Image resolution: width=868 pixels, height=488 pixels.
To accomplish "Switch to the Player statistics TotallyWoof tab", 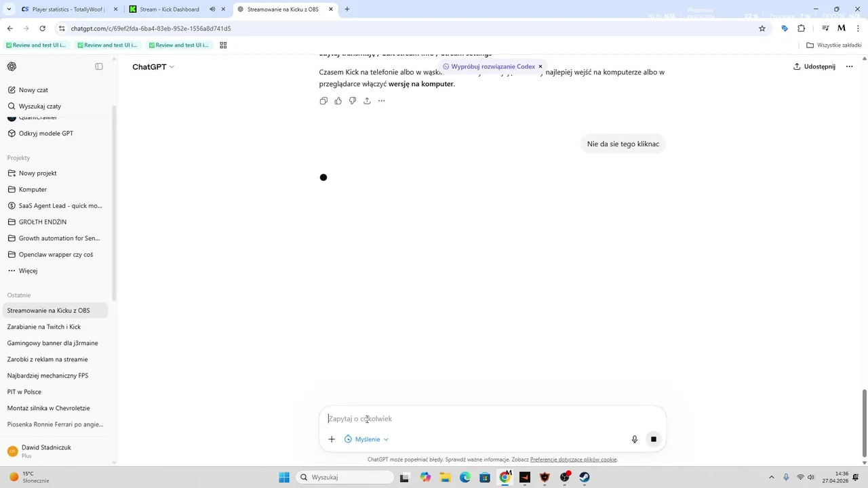I will (68, 9).
